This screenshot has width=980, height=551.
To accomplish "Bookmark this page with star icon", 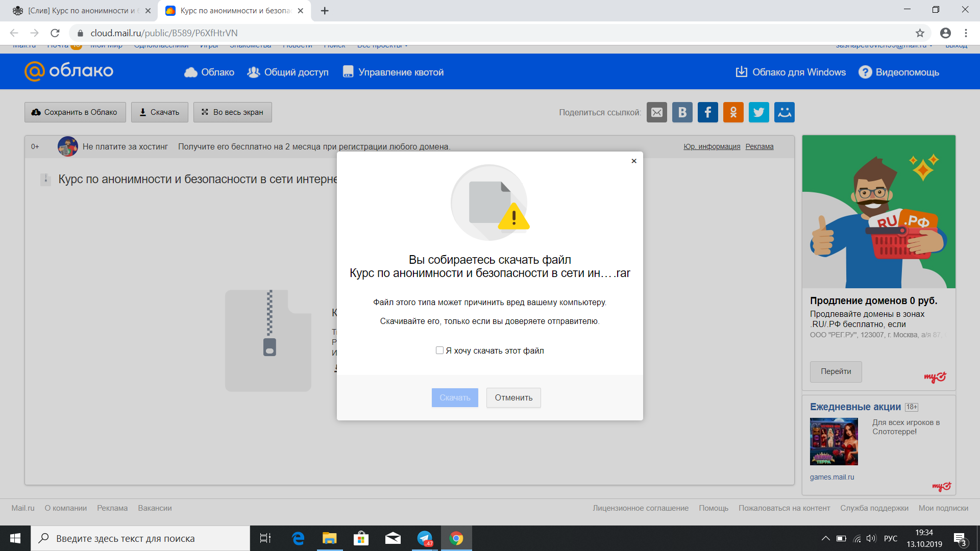I will [920, 33].
